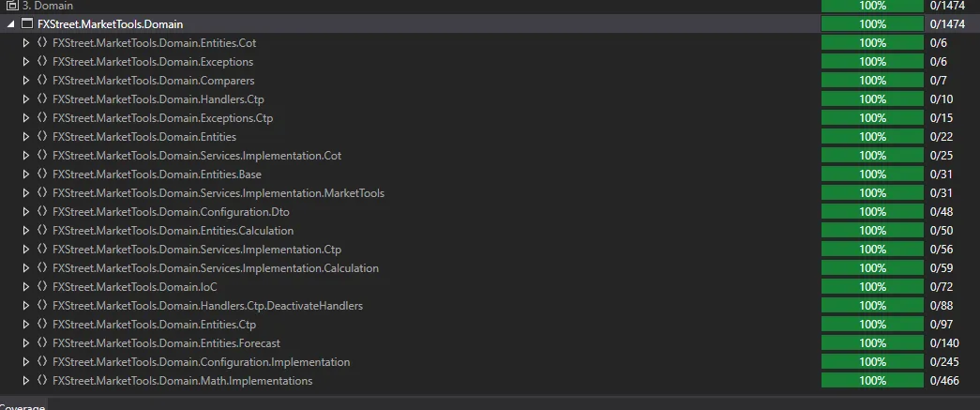
Task: Click namespace icon of Services.Implementation.Ctp row
Action: [x=42, y=250]
